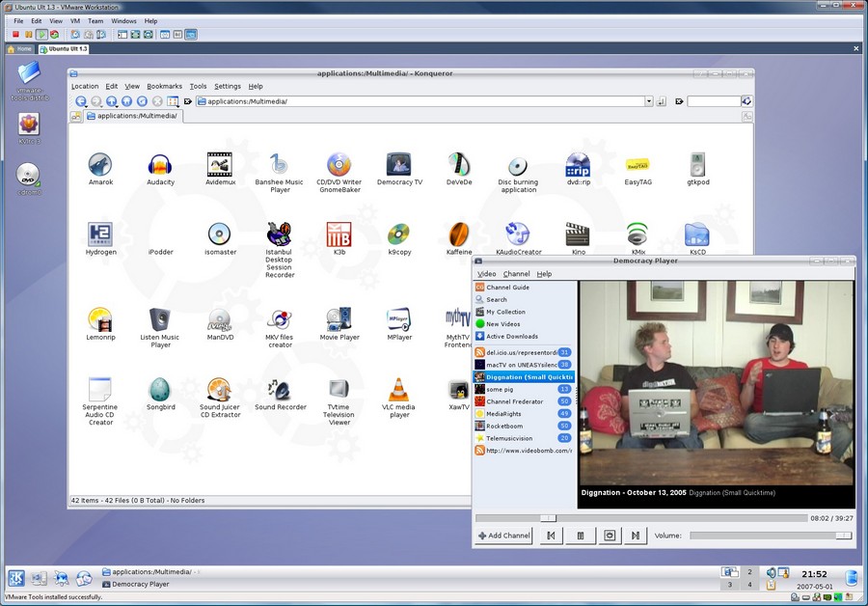Launch gtkpod application
868x606 pixels.
(x=698, y=164)
